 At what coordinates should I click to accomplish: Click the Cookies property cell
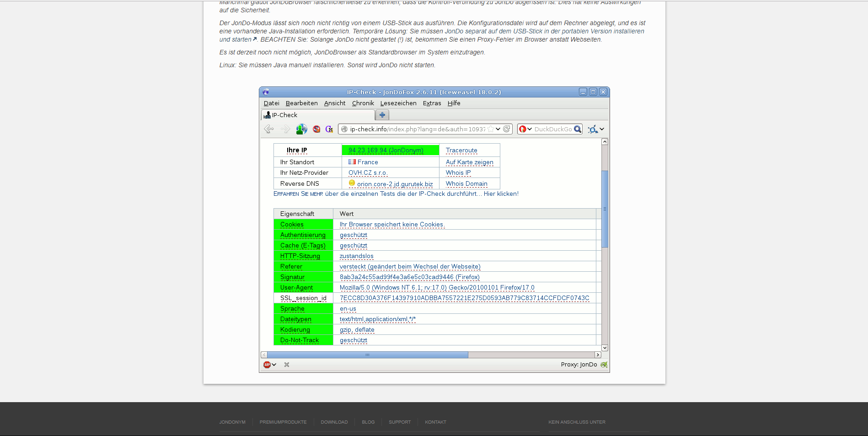[303, 224]
